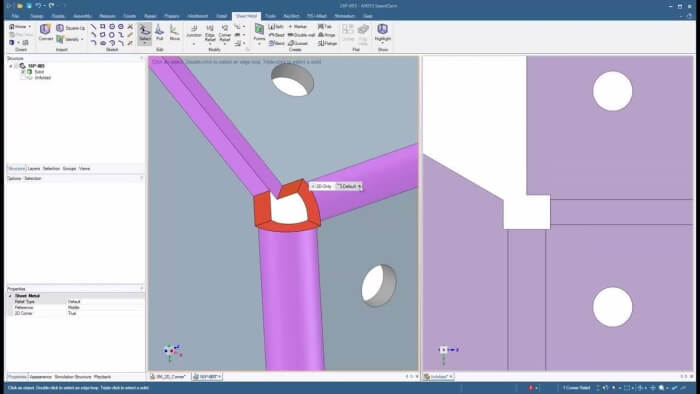The height and width of the screenshot is (394, 700).
Task: Switch to the Playback tab
Action: coord(102,377)
